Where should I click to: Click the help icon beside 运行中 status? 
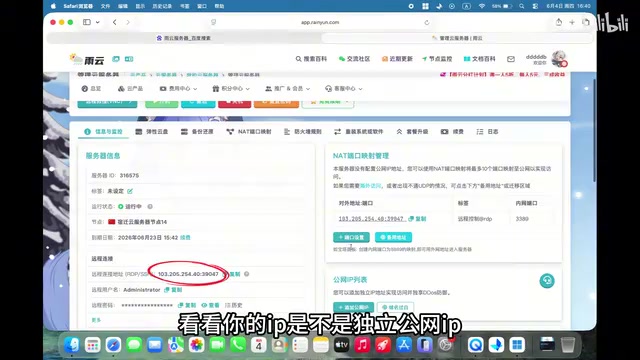click(150, 207)
